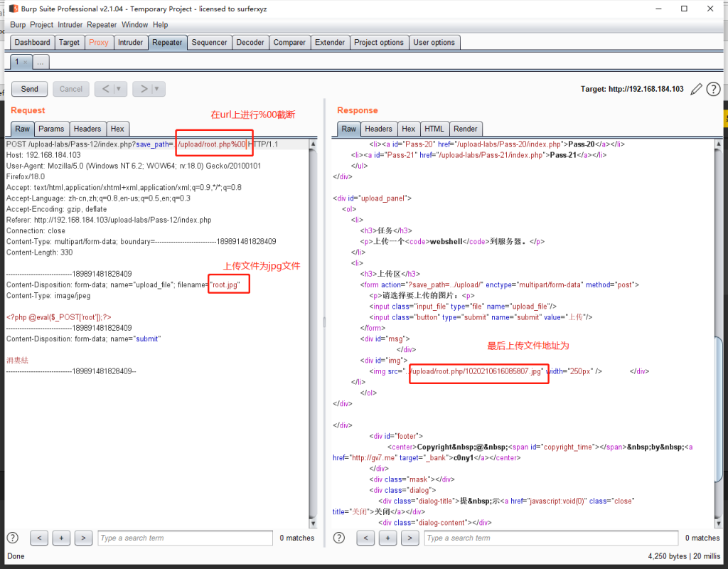Image resolution: width=728 pixels, height=569 pixels.
Task: Open response search options plus button
Action: (387, 538)
